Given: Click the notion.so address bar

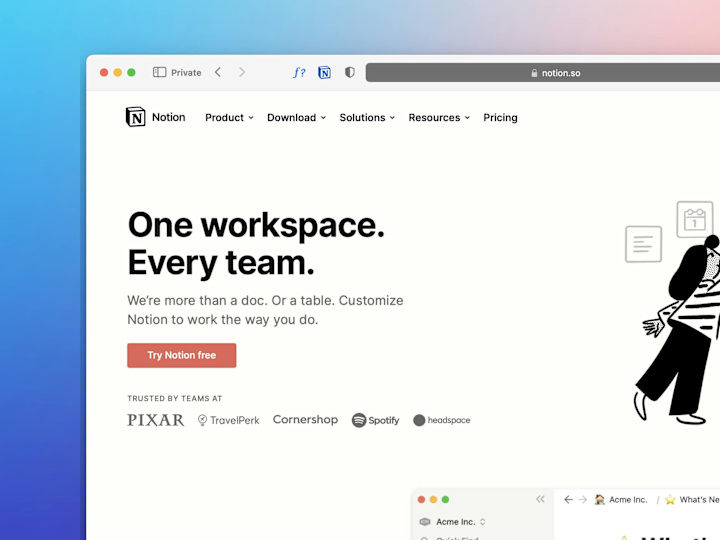Looking at the screenshot, I should pos(543,73).
